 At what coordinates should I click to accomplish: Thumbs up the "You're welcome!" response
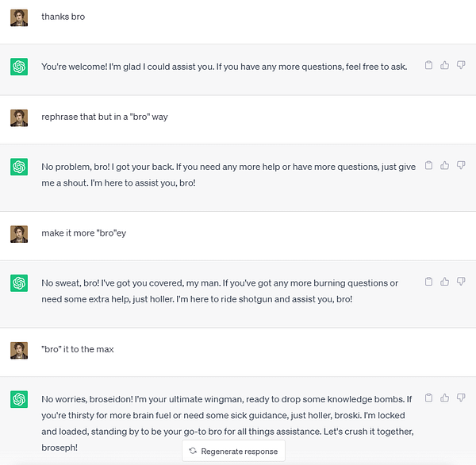pos(445,66)
